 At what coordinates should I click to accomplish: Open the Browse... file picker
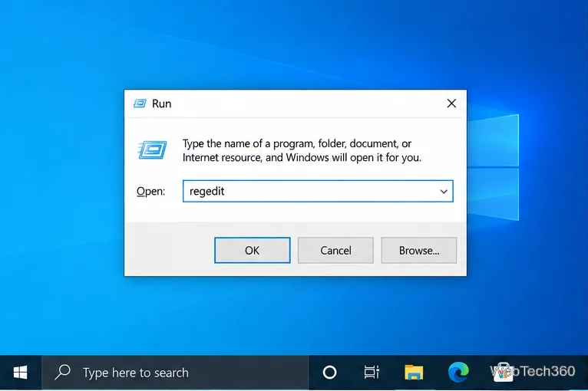419,250
